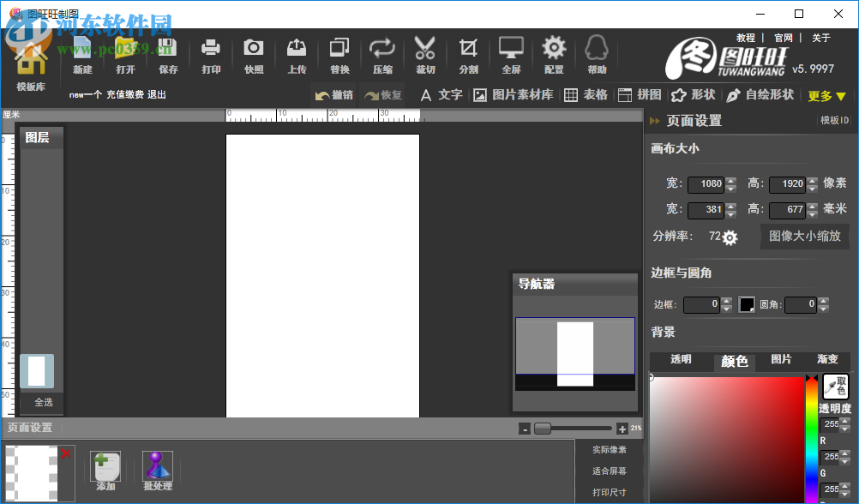Enter 全屏 fullscreen mode via monitor icon
Image resolution: width=859 pixels, height=504 pixels.
click(x=511, y=48)
